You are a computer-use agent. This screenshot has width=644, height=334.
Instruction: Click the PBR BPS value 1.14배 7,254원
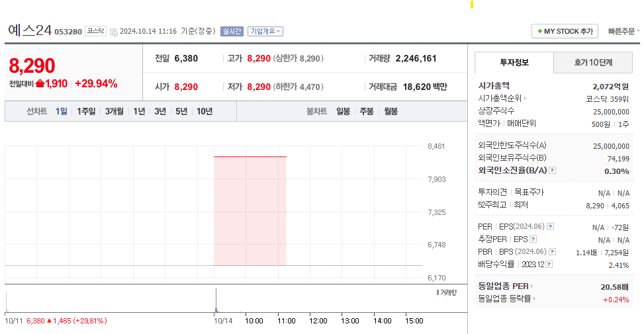click(x=602, y=253)
